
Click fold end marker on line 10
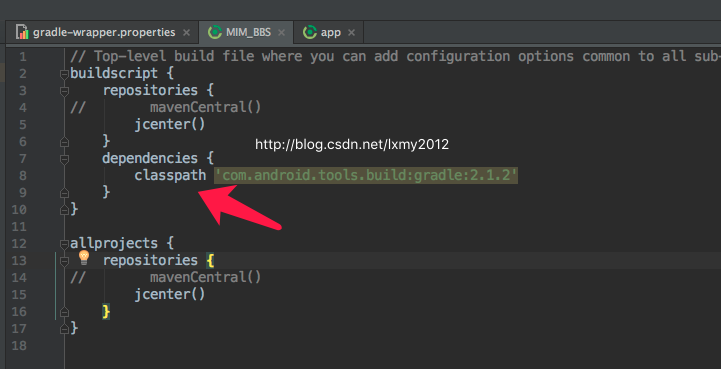click(64, 210)
